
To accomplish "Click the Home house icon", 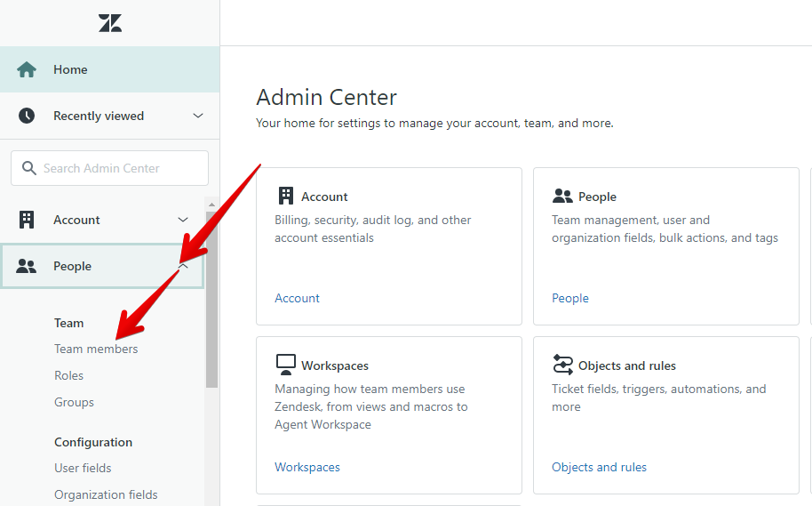I will 27,69.
